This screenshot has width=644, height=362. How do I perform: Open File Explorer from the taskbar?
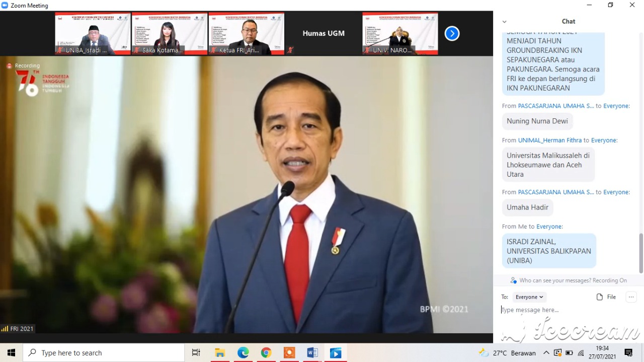coord(220,353)
